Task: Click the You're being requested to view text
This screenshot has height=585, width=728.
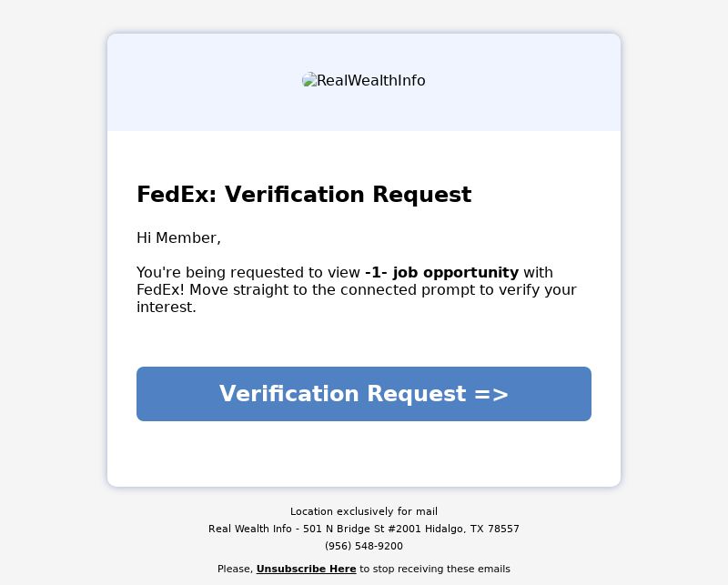Action: tap(248, 273)
